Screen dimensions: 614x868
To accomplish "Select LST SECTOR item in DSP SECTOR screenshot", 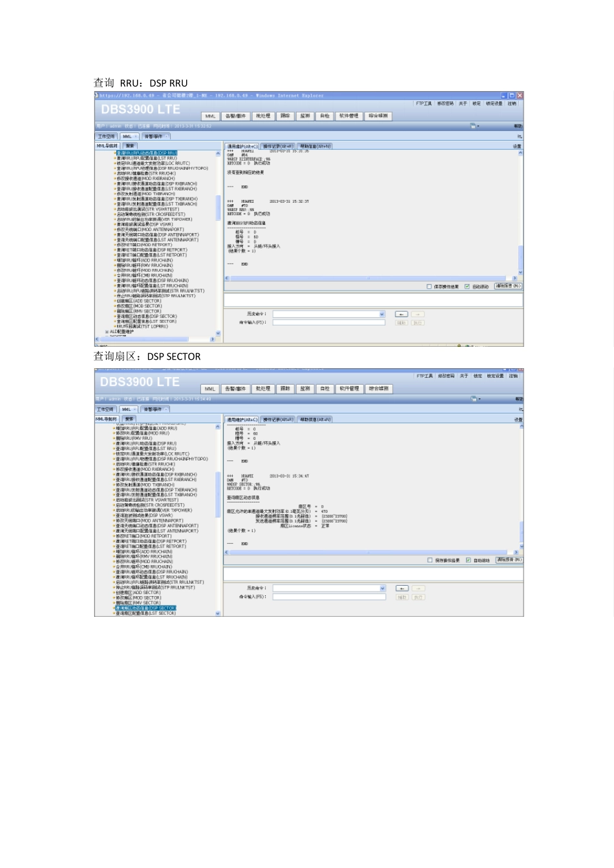I will [x=145, y=614].
